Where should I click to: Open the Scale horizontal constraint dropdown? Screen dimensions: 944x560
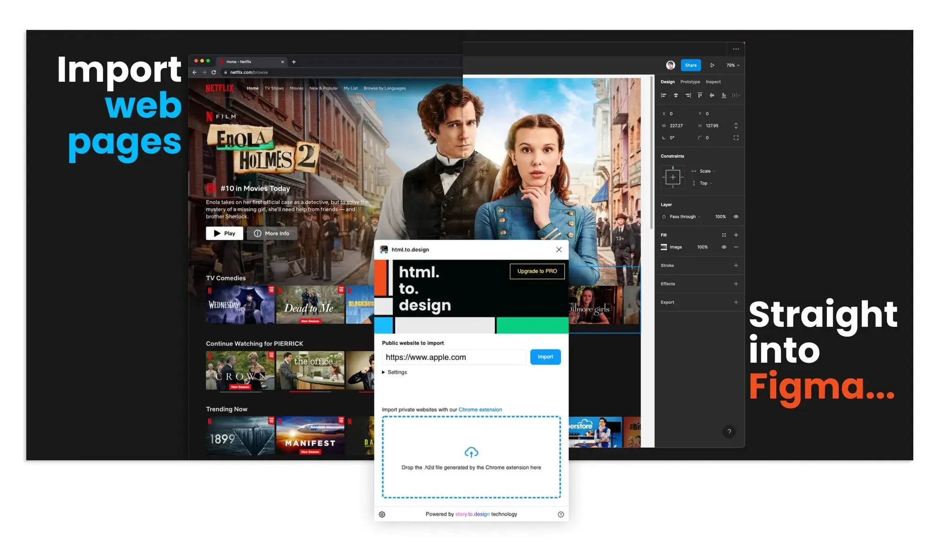coord(707,171)
